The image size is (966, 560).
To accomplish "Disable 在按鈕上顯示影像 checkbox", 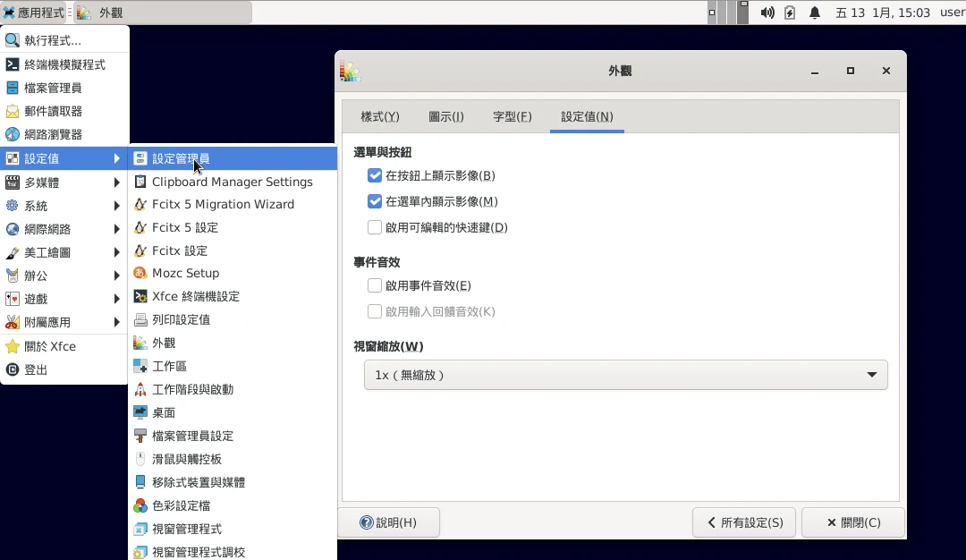I will click(x=375, y=176).
